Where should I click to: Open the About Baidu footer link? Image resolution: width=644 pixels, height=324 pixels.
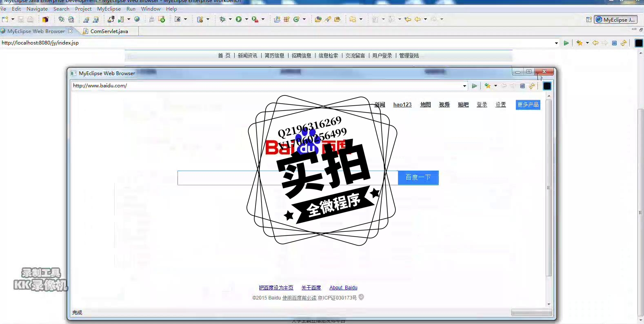(343, 288)
